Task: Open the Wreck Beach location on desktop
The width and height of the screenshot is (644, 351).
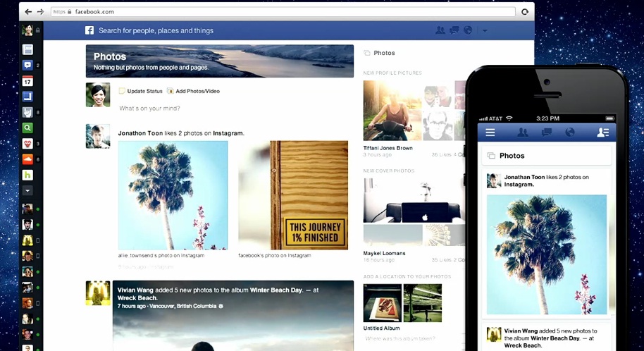Action: pos(137,298)
